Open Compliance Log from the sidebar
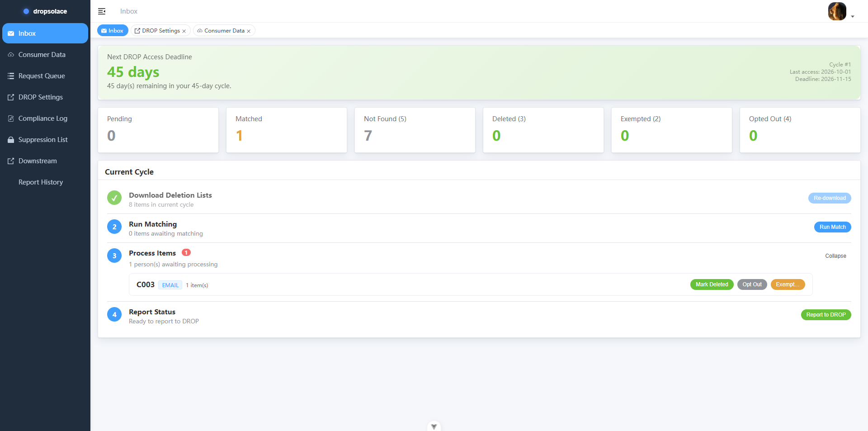The height and width of the screenshot is (431, 868). point(45,118)
